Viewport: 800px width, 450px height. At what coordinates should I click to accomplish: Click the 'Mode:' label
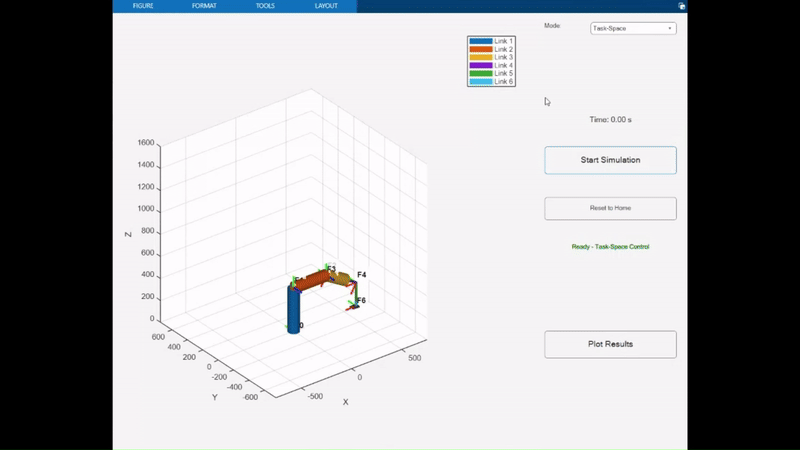pyautogui.click(x=552, y=26)
